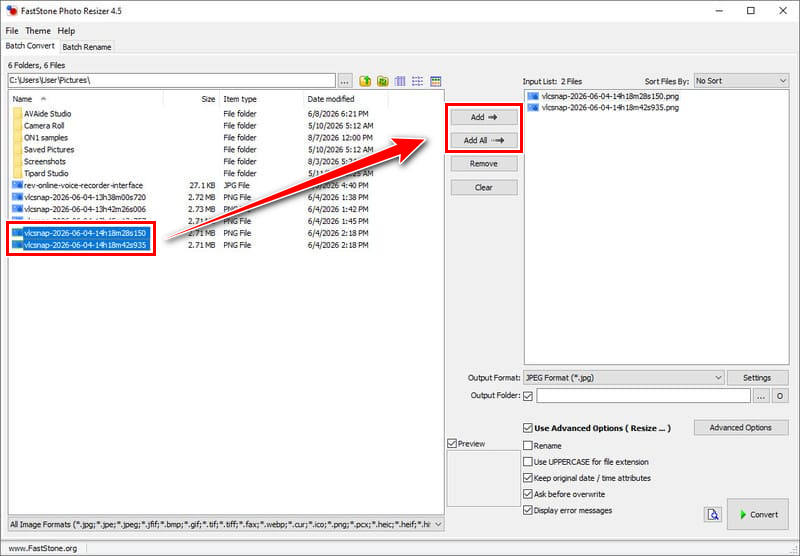The width and height of the screenshot is (800, 556).
Task: Click the ON1 samples folder icon
Action: click(17, 137)
